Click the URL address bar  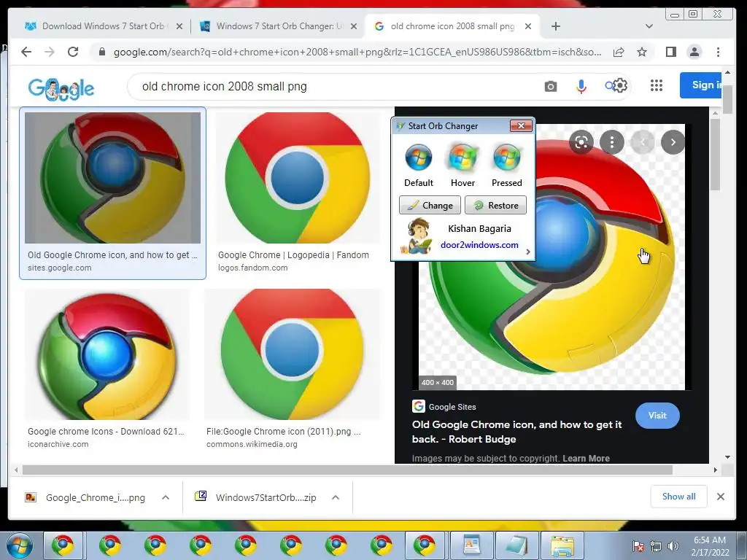coord(357,52)
